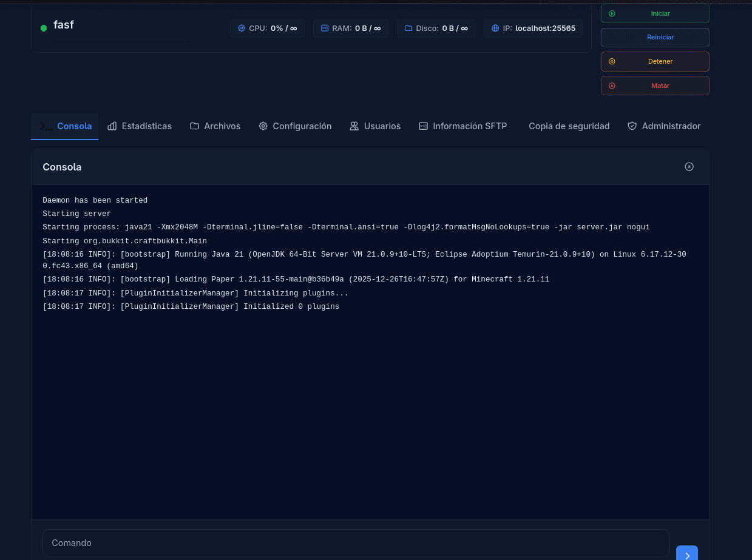The image size is (752, 560).
Task: Stop the server with the Detener button
Action: [655, 61]
